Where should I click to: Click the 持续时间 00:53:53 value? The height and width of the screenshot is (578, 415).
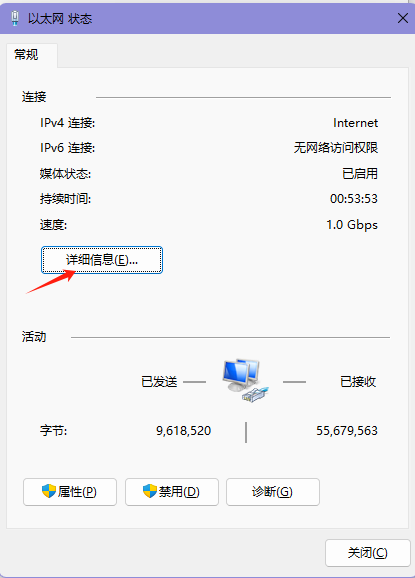click(x=354, y=199)
